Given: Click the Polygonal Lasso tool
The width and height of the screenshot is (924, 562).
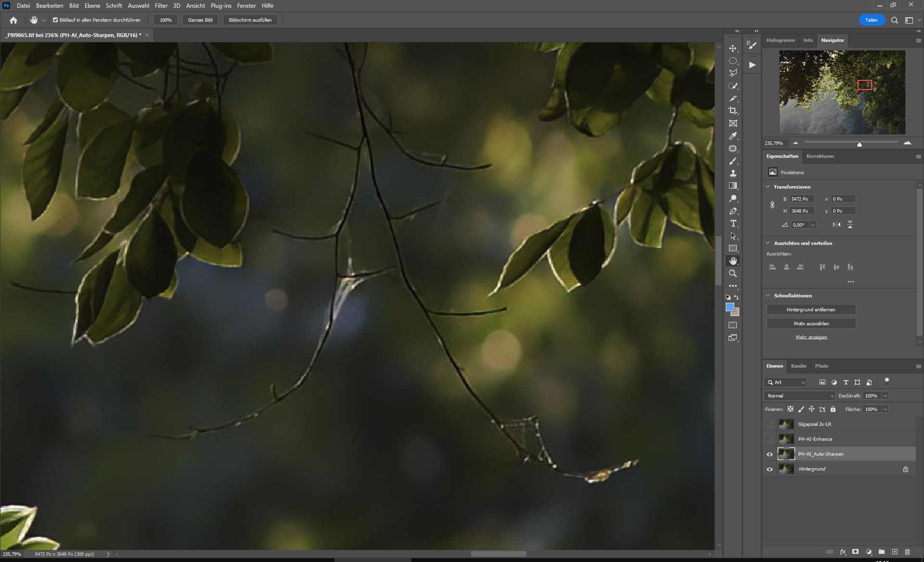Looking at the screenshot, I should [x=732, y=73].
